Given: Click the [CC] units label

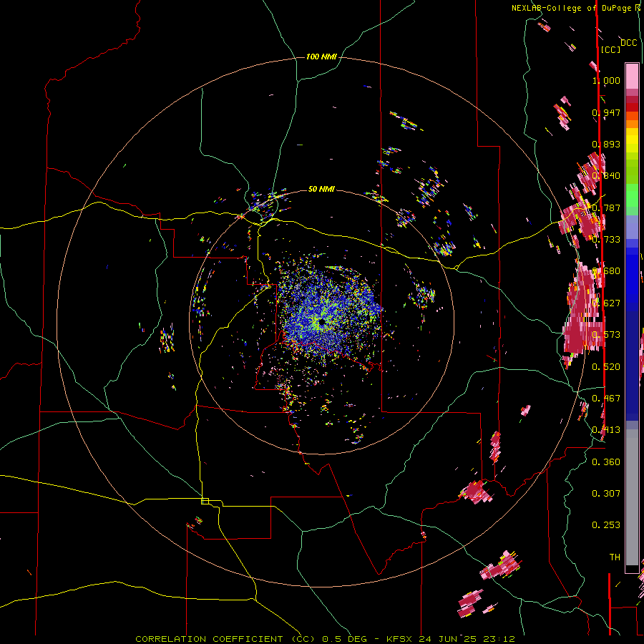Looking at the screenshot, I should pos(611,49).
